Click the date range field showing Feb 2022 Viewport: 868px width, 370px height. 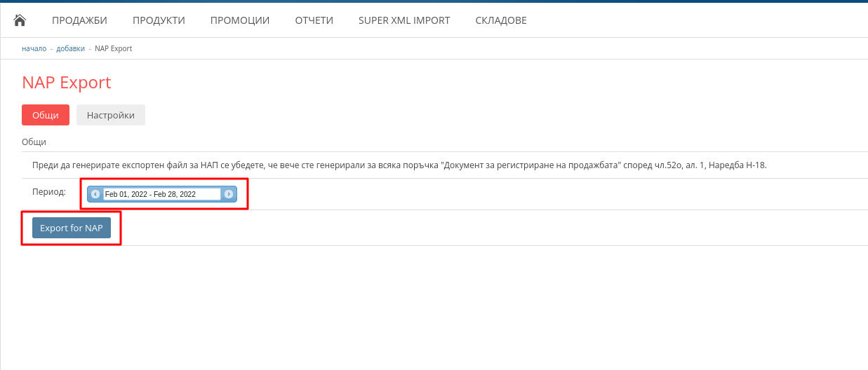click(x=161, y=194)
